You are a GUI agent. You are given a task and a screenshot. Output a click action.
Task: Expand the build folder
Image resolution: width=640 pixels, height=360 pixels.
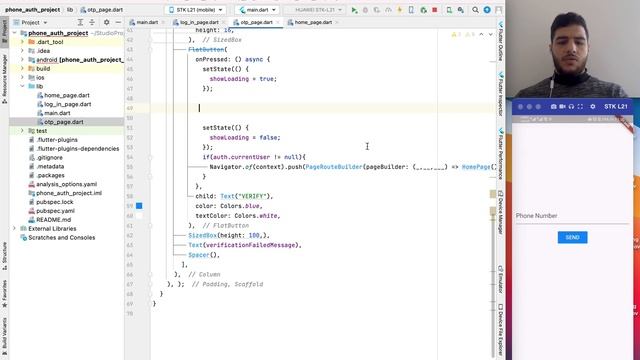point(22,69)
